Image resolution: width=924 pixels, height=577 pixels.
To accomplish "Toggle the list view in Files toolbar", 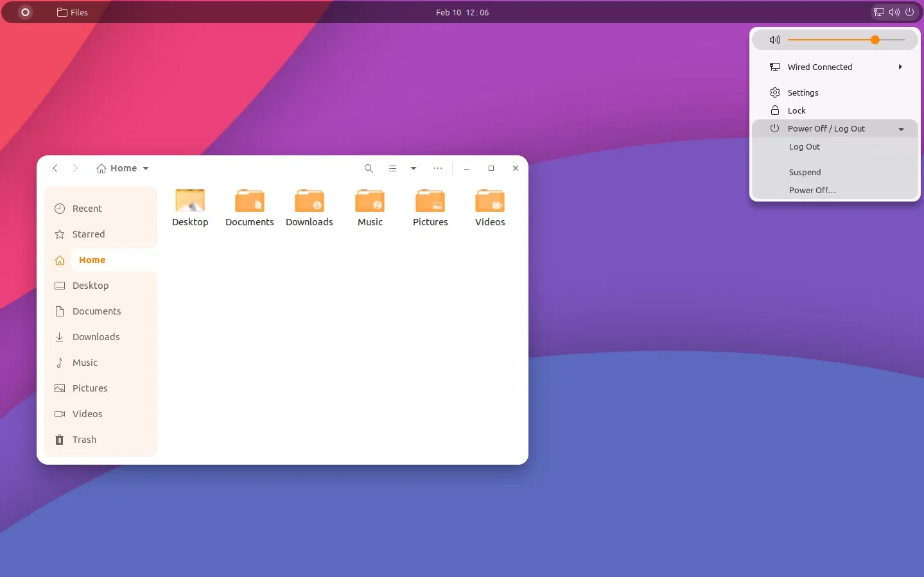I will (x=392, y=168).
